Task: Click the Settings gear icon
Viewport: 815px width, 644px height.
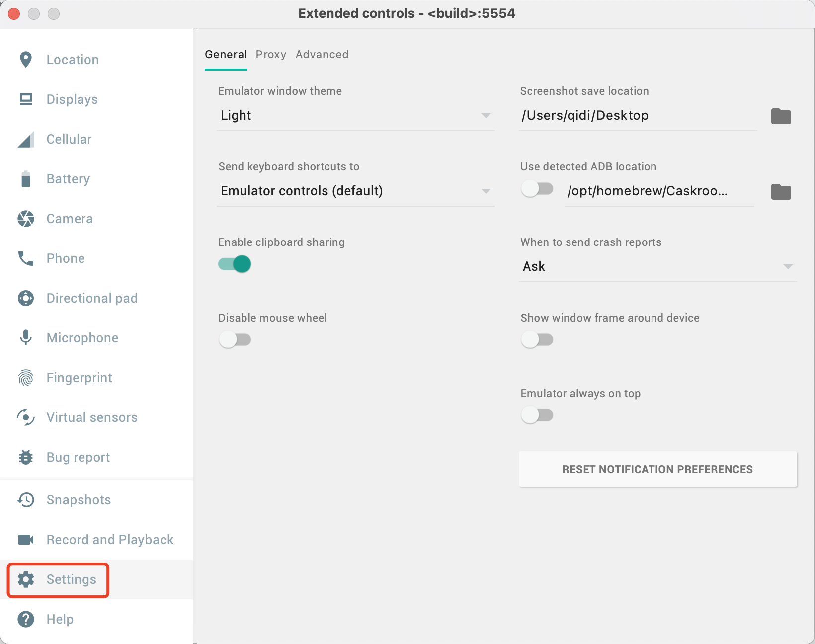Action: click(26, 579)
